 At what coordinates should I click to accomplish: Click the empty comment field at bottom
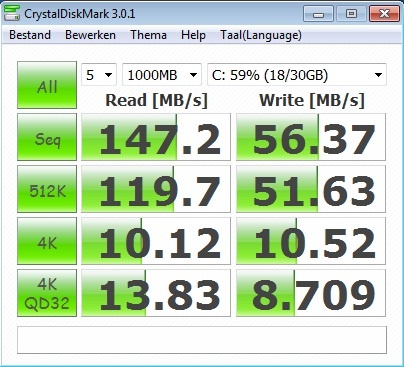point(202,340)
